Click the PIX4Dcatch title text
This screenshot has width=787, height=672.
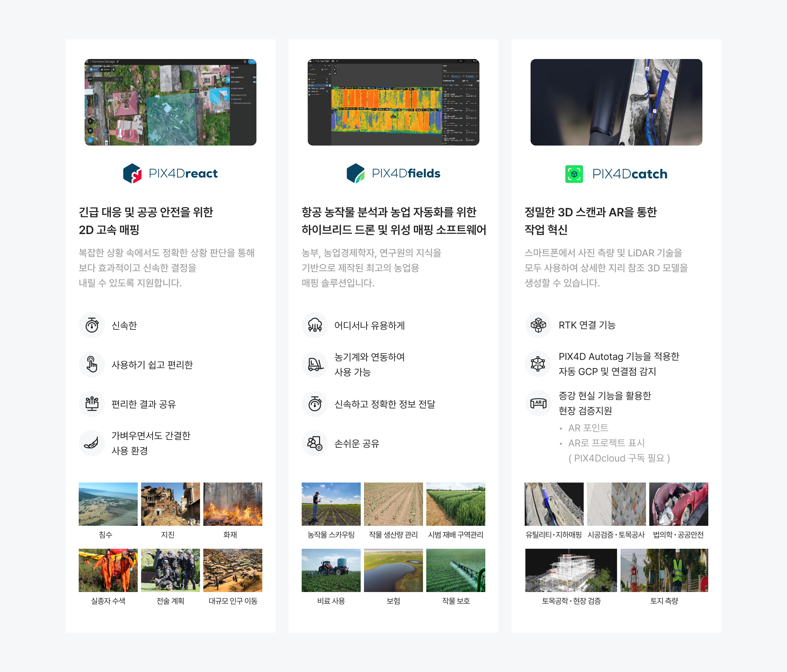pyautogui.click(x=629, y=174)
